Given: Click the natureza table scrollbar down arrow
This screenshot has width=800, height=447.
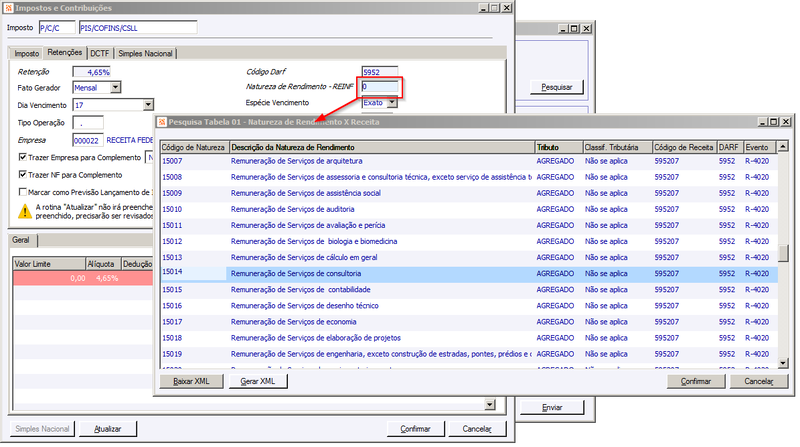Looking at the screenshot, I should click(x=783, y=363).
